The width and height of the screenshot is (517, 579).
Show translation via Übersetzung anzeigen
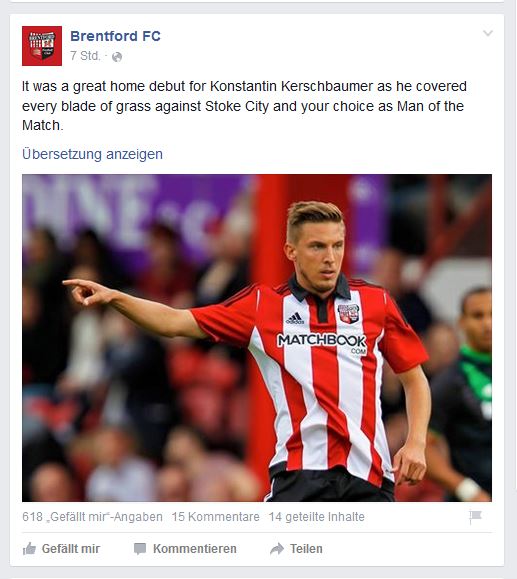[92, 154]
